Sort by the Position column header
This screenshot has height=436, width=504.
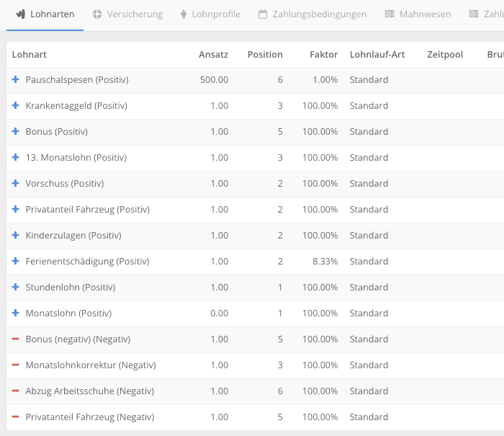tap(265, 54)
